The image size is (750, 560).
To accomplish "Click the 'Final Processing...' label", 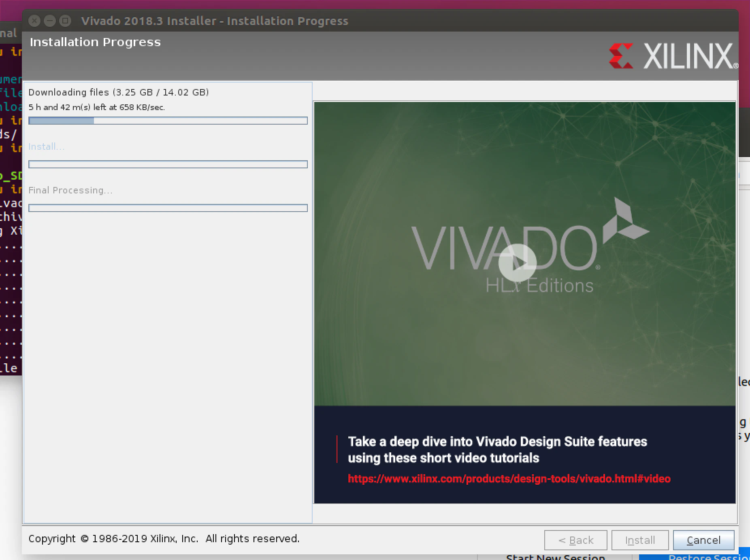I will tap(70, 190).
